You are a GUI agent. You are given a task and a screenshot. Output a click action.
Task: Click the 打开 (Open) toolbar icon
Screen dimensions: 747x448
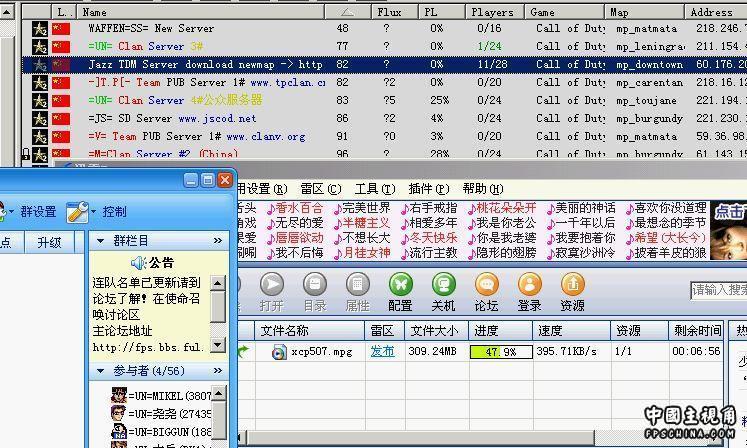(272, 285)
